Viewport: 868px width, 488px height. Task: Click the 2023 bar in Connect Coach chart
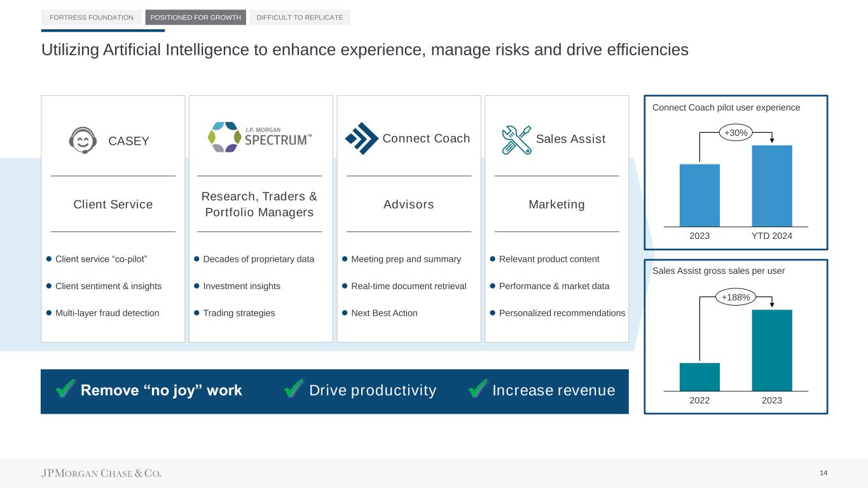[699, 195]
